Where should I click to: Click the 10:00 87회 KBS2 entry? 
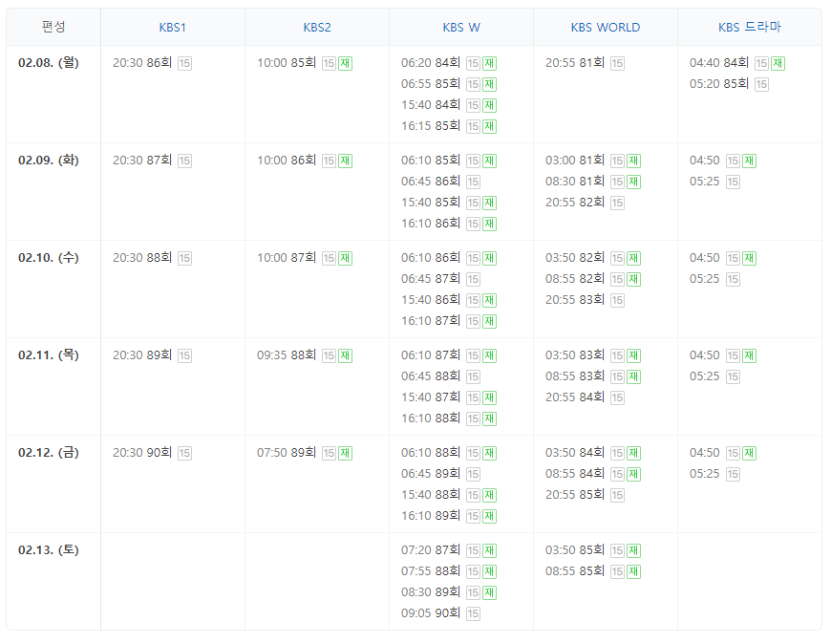pos(287,258)
